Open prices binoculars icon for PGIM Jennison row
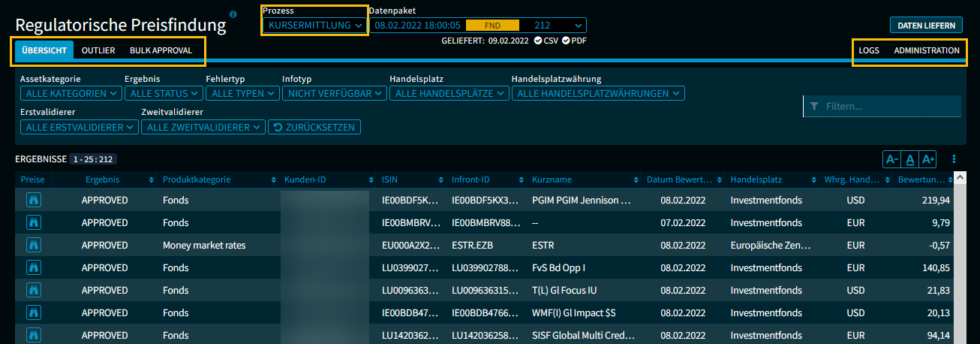The height and width of the screenshot is (344, 980). (x=34, y=201)
